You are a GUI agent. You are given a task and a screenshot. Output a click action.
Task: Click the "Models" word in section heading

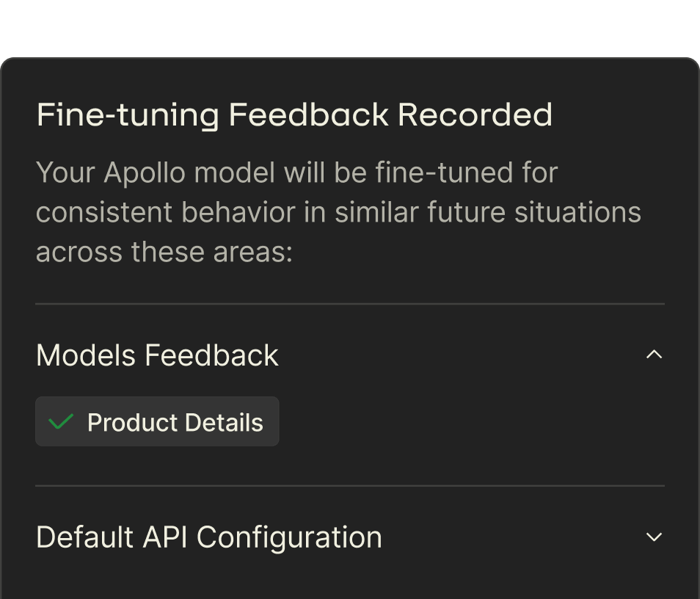pos(86,355)
